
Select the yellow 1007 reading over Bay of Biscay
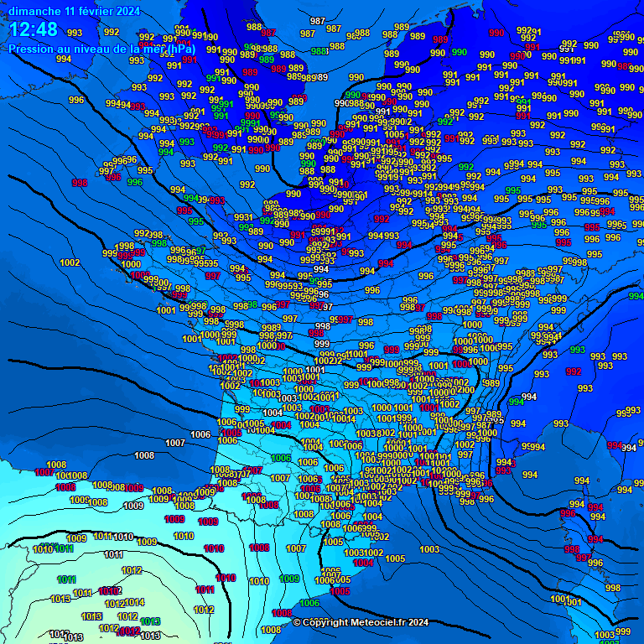coord(175,443)
